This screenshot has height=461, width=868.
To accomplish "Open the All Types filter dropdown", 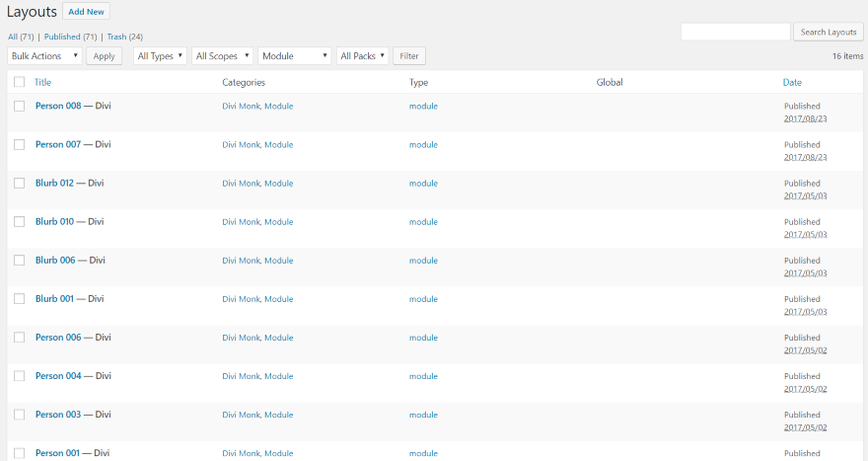I will (x=160, y=56).
